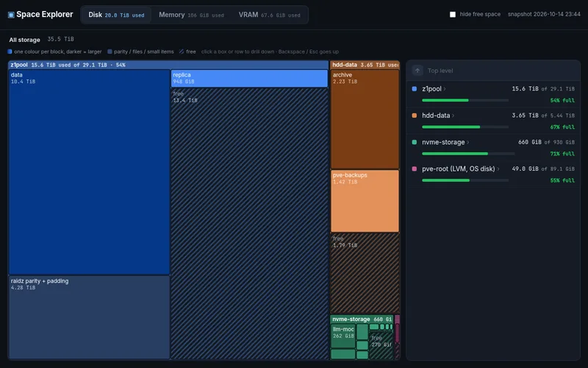Drill into the llm-mod 262 GiB block
Viewport: 588px width, 368px height.
pyautogui.click(x=343, y=336)
